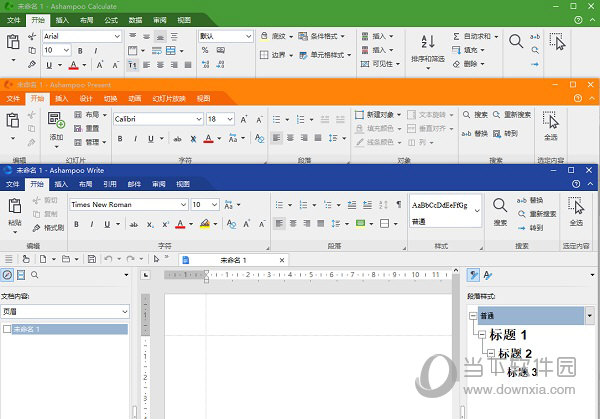Click Format Painter in Write window
This screenshot has height=419, width=600.
coord(48,228)
